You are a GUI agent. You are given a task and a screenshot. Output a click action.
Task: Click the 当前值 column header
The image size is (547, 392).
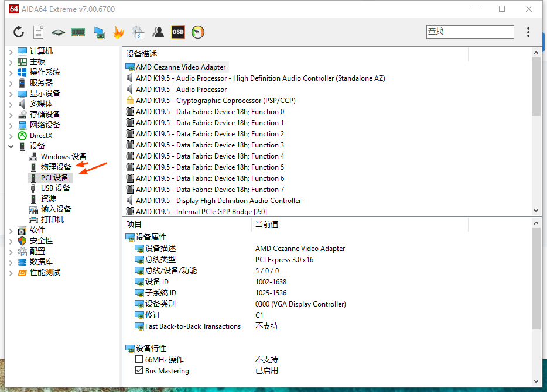[x=267, y=225]
